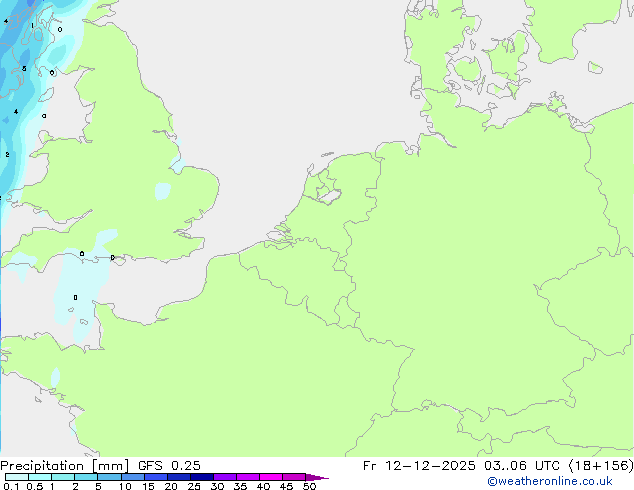Click the legend value "25"
The width and height of the screenshot is (634, 490).
point(194,486)
